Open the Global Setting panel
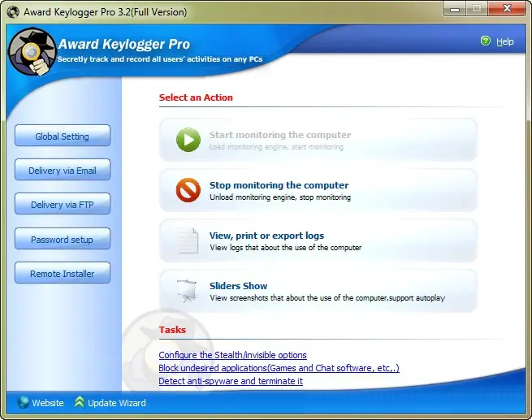The image size is (532, 420). click(63, 136)
